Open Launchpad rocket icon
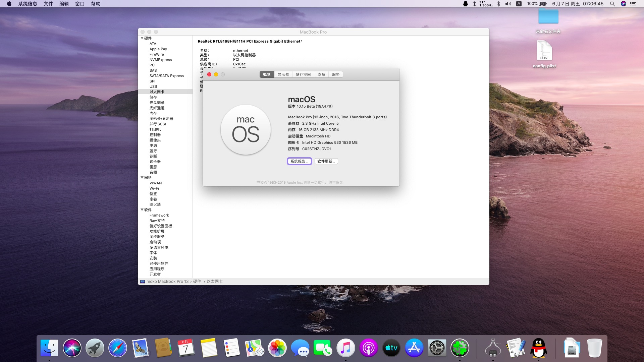Screen dimensions: 644x362 click(95, 348)
